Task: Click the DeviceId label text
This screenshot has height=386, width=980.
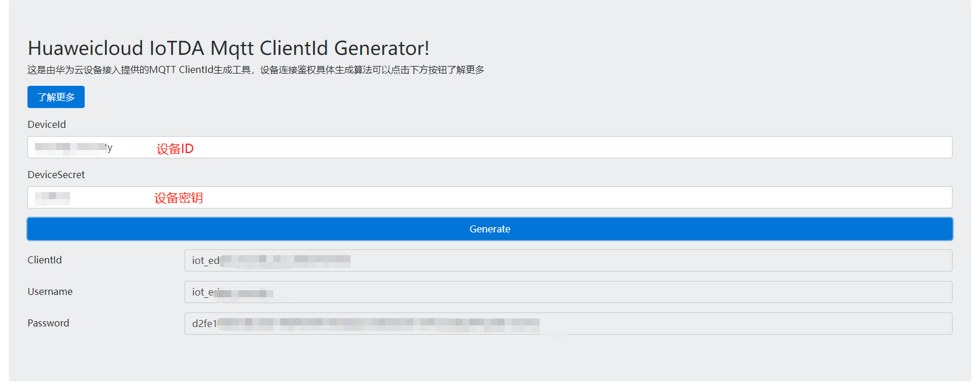Action: tap(47, 124)
